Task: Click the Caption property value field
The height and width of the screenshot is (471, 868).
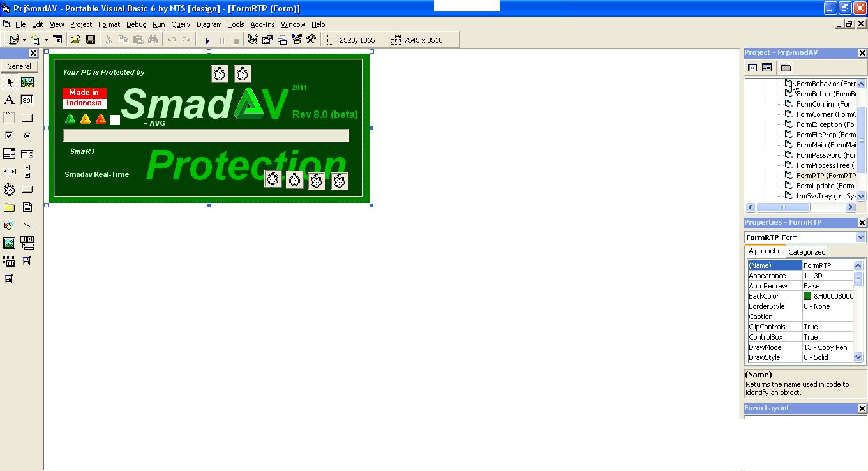Action: pyautogui.click(x=828, y=317)
